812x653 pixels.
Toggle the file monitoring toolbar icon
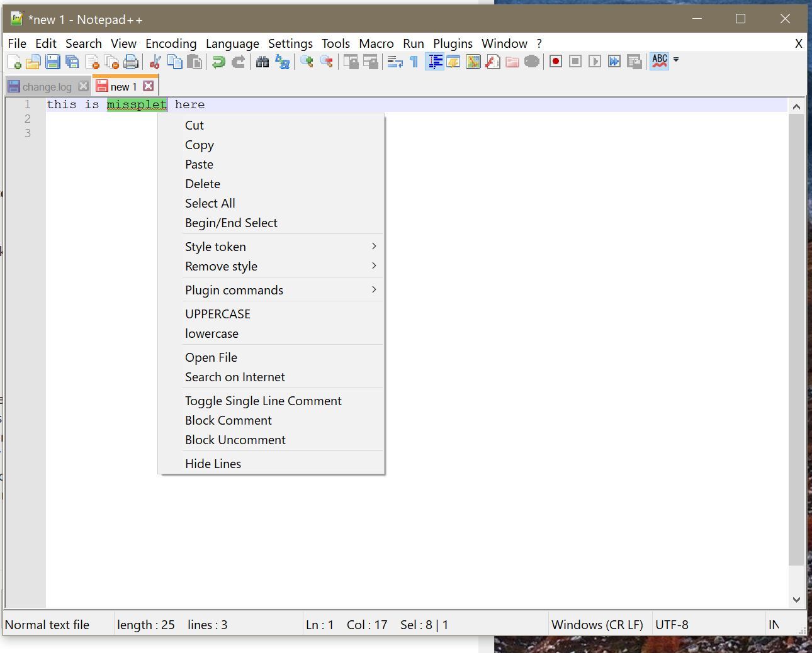532,62
